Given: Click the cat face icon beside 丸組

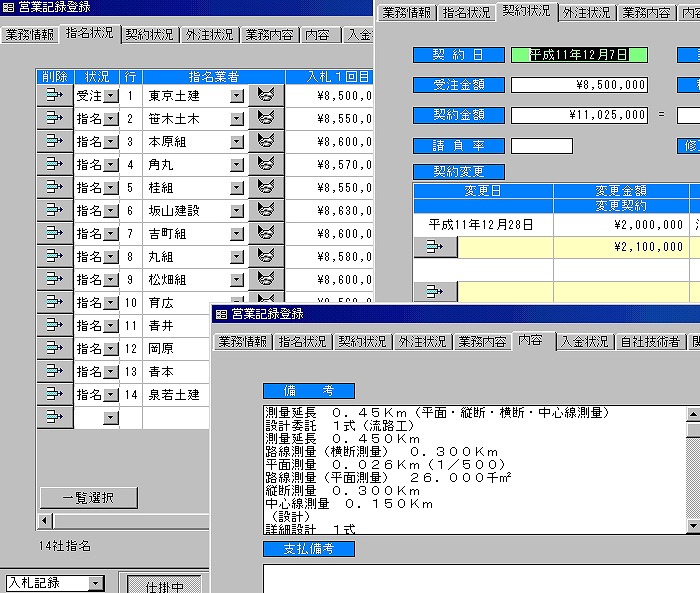Looking at the screenshot, I should pos(266,256).
